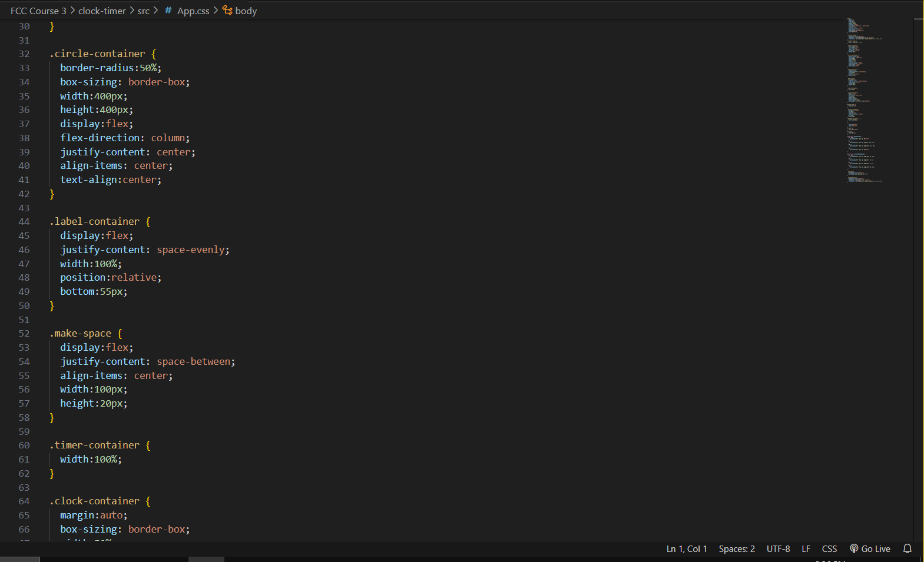Select the UTF-8 encoding indicator
This screenshot has height=562, width=924.
pos(778,548)
